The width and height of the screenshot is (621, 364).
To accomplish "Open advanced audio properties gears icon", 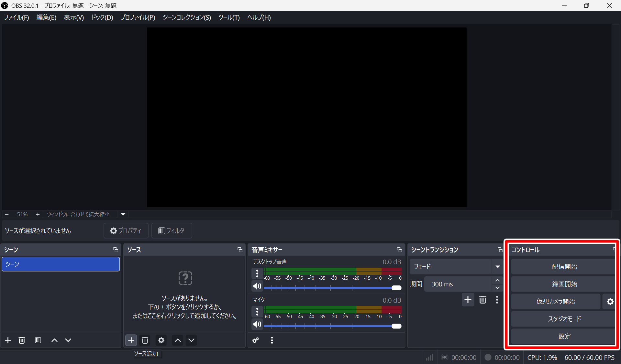I will click(256, 340).
